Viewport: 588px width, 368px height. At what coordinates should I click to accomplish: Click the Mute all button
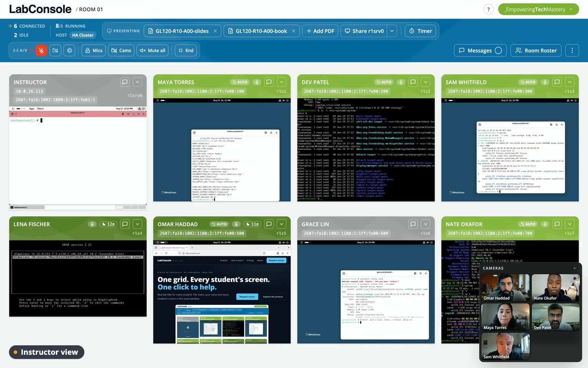click(x=153, y=50)
